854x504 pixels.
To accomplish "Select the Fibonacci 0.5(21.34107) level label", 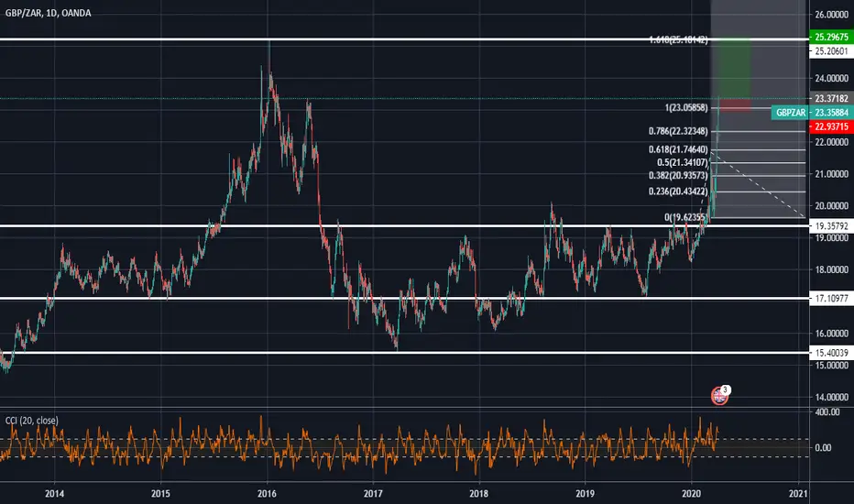I will click(683, 163).
